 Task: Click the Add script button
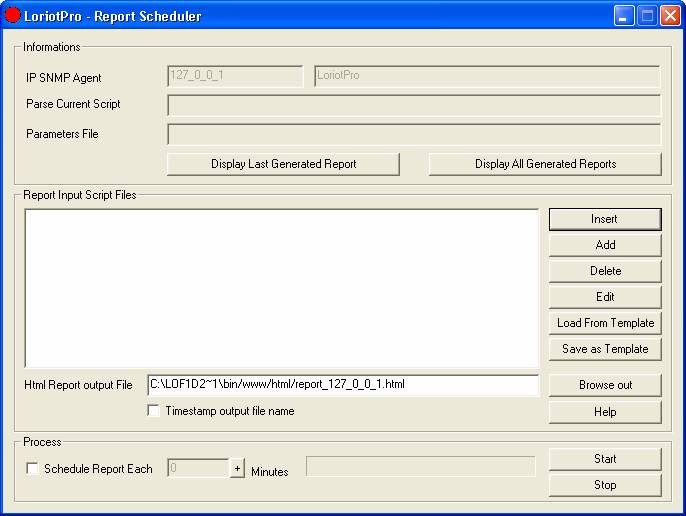(x=605, y=245)
